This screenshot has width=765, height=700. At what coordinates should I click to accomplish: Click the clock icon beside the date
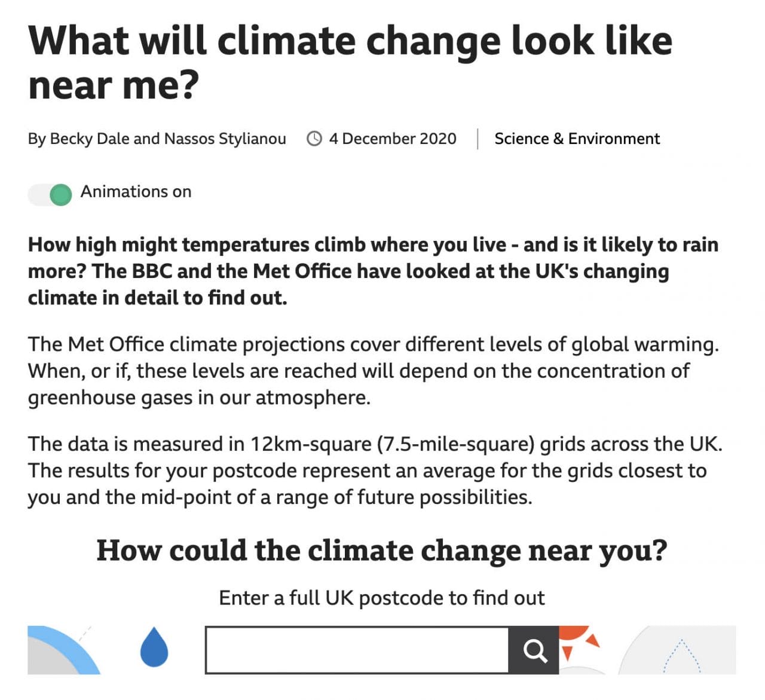tap(314, 139)
